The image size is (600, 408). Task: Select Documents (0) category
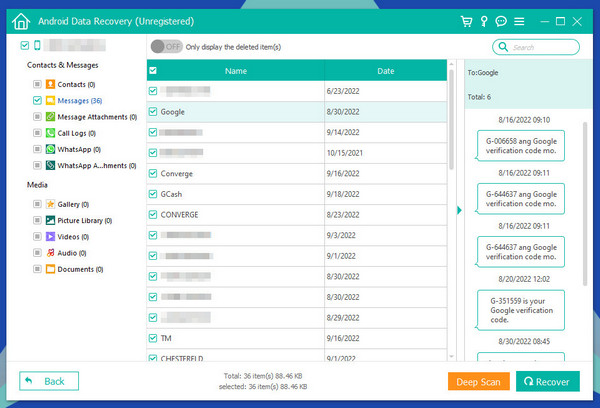tap(80, 269)
